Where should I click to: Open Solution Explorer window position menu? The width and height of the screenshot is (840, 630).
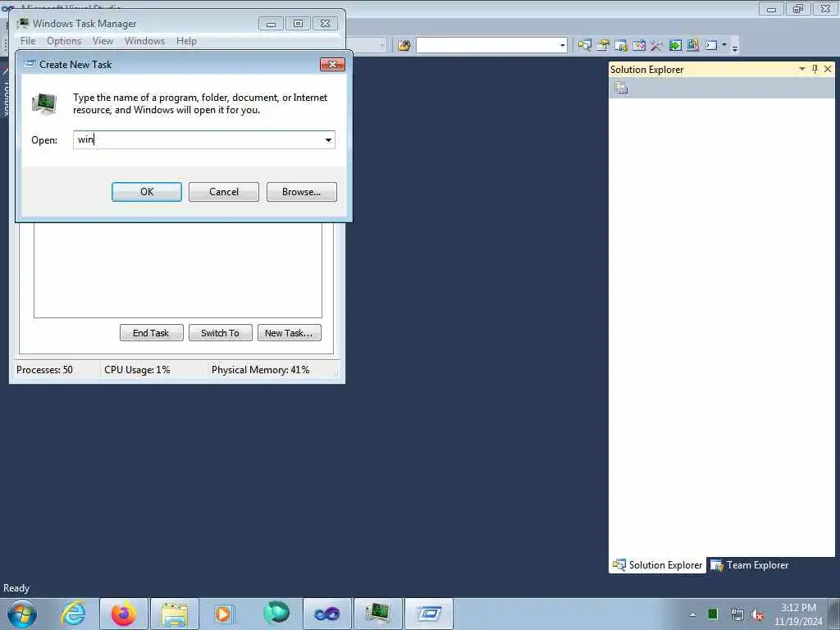pos(802,69)
